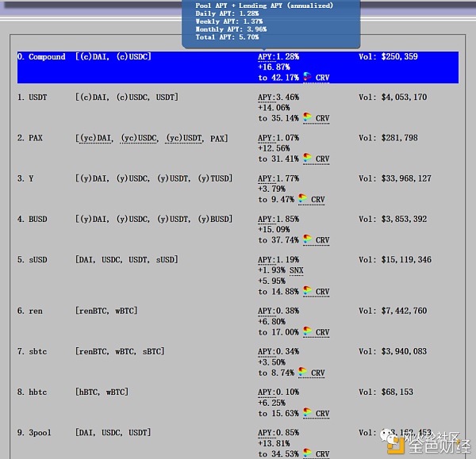Click the [(c)DAI, (c)USDC] token list

113,57
